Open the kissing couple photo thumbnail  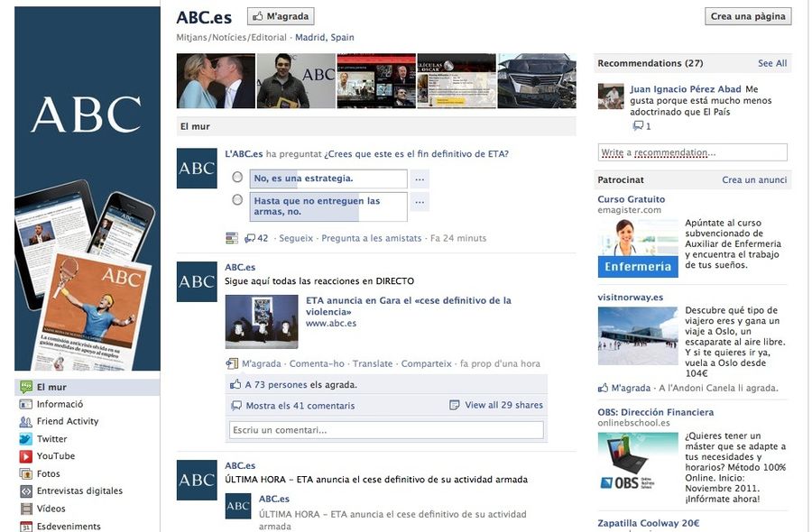pos(215,81)
